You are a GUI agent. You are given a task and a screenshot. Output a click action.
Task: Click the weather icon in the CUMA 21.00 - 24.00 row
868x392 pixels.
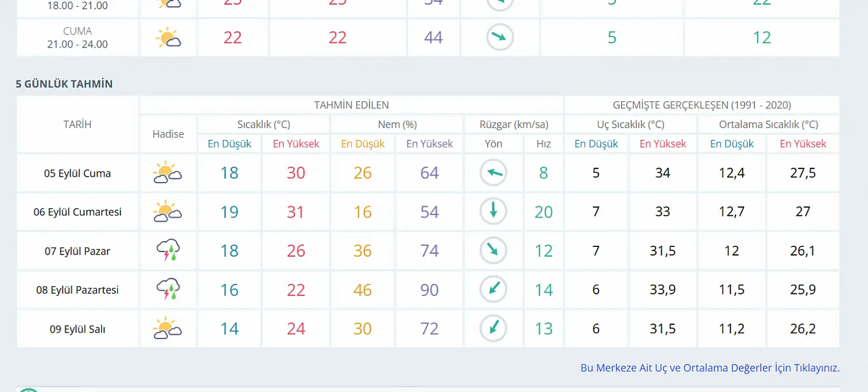point(168,38)
